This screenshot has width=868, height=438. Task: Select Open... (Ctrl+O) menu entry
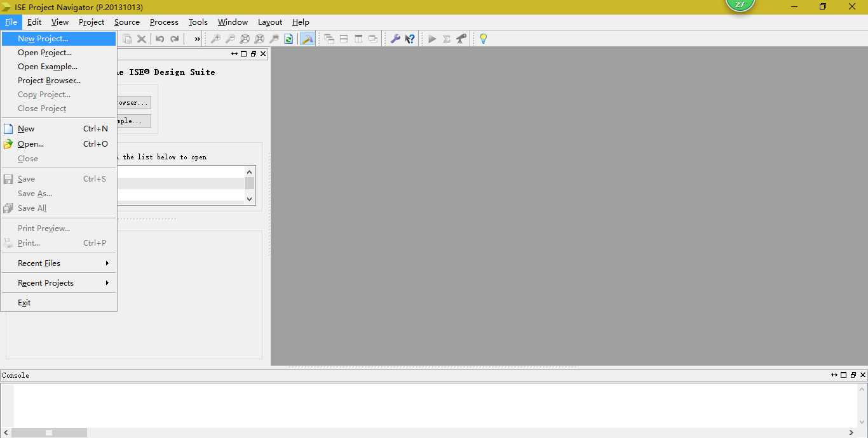pos(58,144)
